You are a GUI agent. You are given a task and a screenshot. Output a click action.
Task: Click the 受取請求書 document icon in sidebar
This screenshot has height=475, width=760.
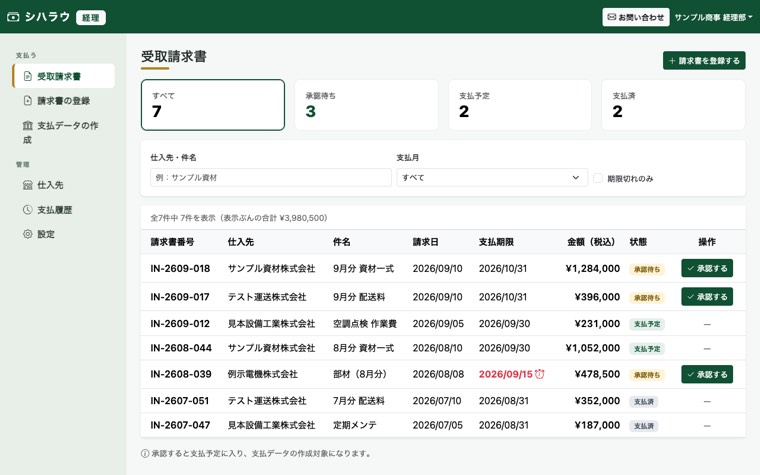tap(28, 76)
